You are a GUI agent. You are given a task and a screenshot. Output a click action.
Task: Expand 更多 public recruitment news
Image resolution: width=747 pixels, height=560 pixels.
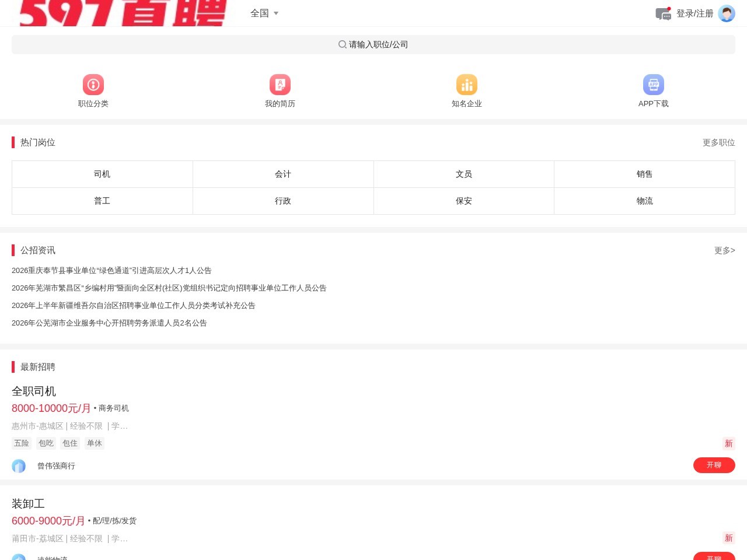(x=724, y=250)
